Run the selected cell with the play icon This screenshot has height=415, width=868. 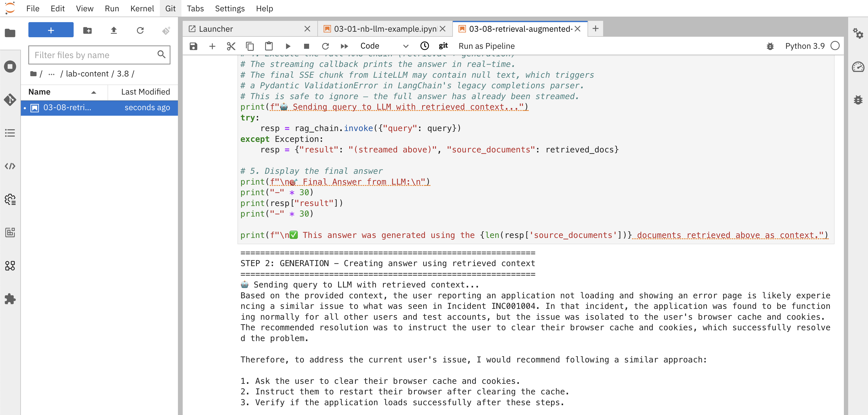(x=288, y=46)
